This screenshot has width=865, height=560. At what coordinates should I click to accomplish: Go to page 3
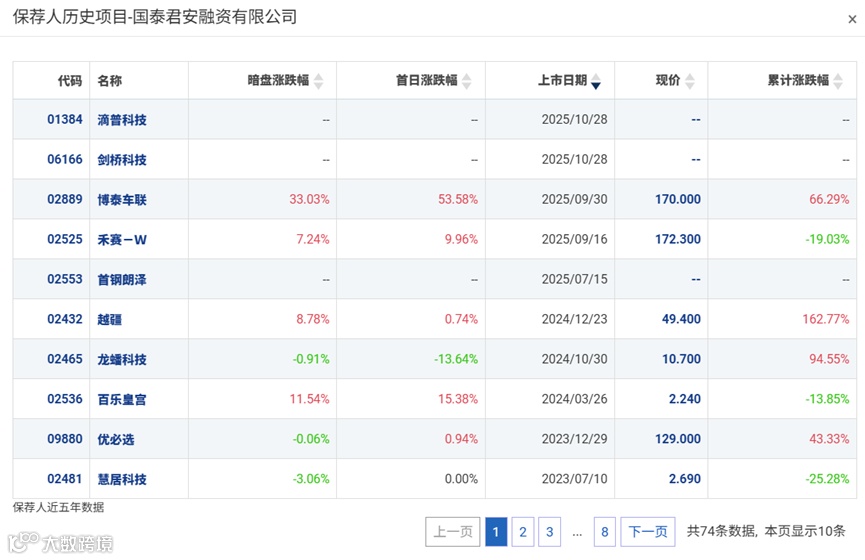[x=549, y=532]
